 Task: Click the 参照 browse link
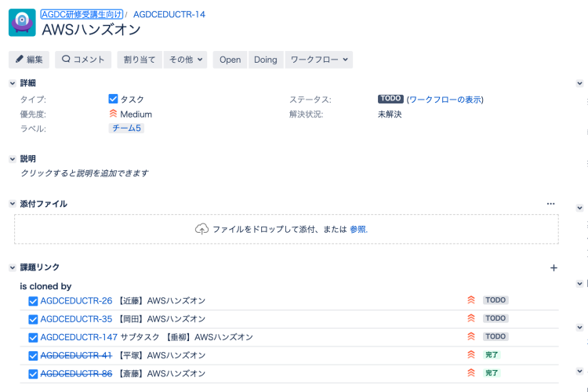[358, 229]
